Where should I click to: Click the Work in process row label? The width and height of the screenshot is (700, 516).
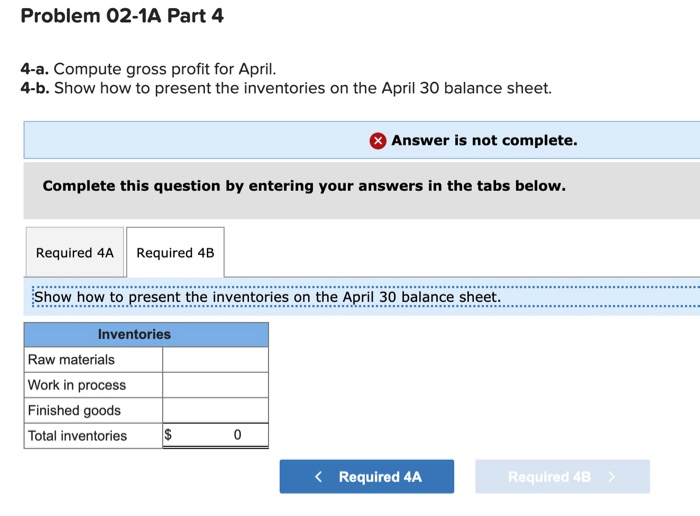pos(77,385)
